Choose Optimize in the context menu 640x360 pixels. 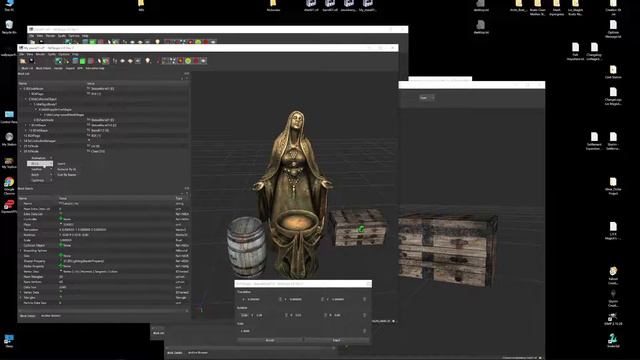pyautogui.click(x=40, y=180)
